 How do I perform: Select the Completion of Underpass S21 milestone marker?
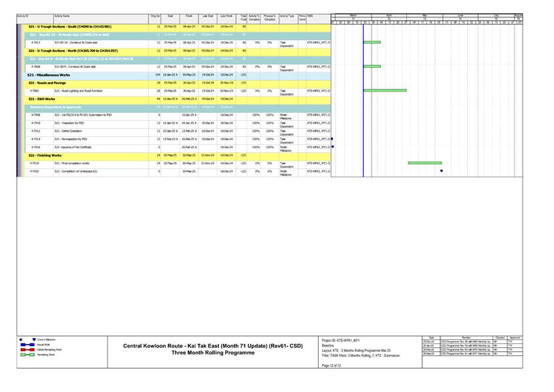[x=442, y=171]
